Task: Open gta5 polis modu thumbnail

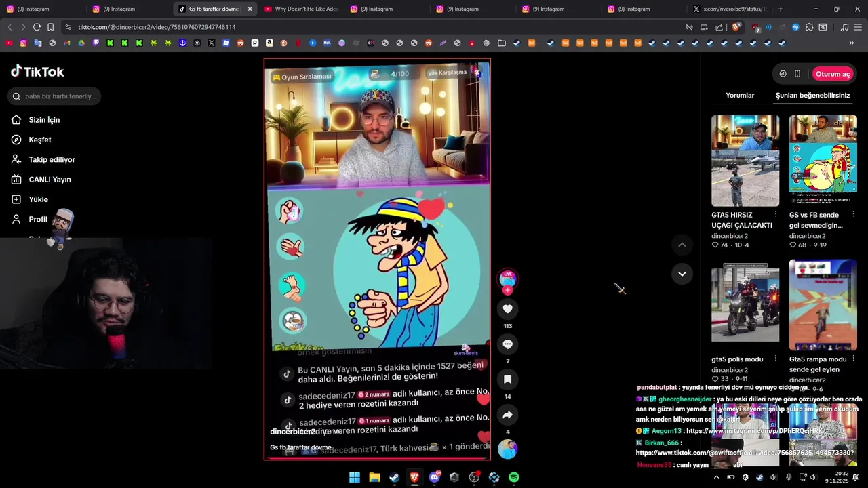Action: pyautogui.click(x=745, y=305)
